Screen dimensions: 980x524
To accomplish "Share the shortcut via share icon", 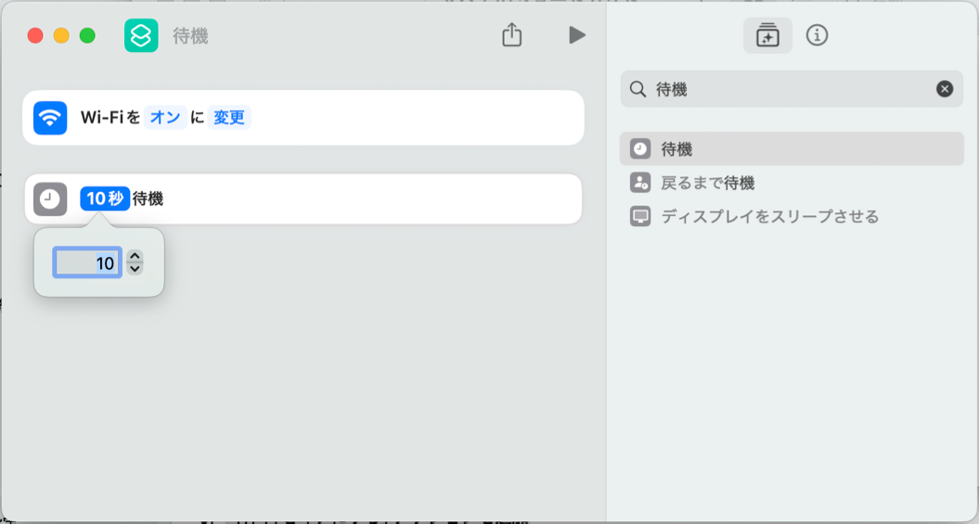I will tap(512, 35).
